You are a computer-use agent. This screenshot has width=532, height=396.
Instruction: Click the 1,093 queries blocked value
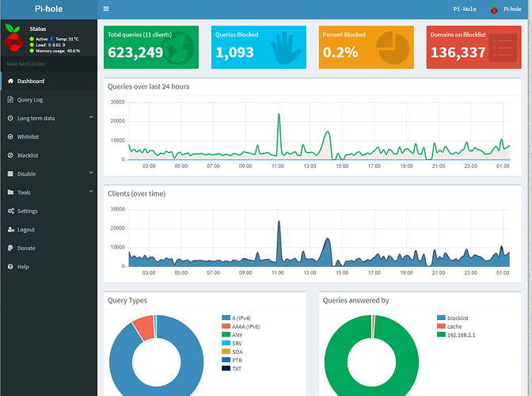point(235,52)
